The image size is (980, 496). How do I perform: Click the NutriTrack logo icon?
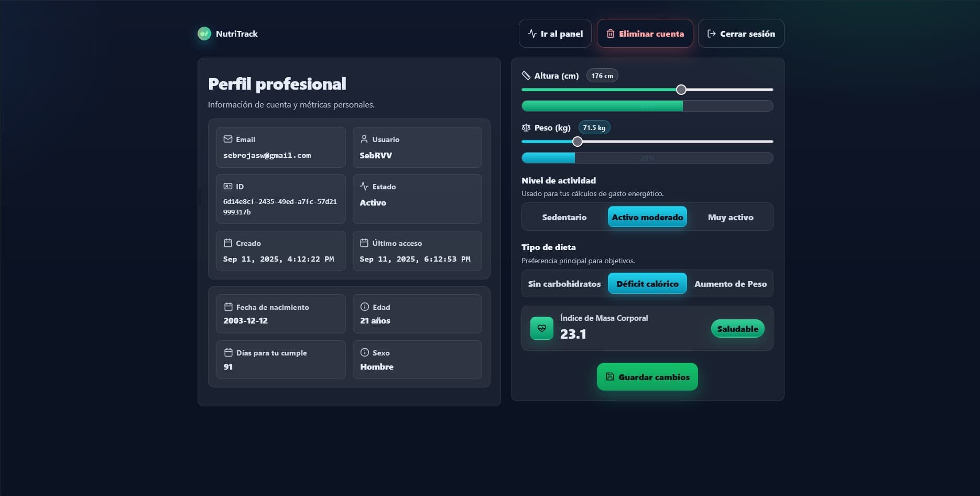pyautogui.click(x=204, y=33)
